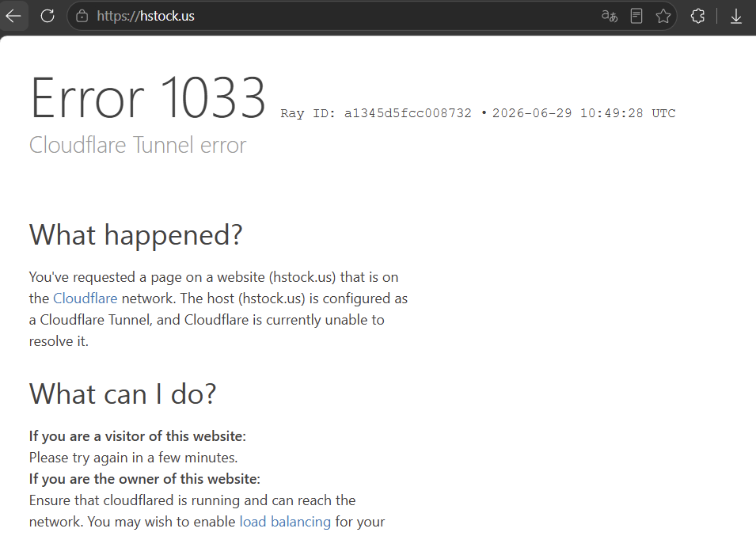Select the Cloudflare Tunnel error subtitle
756x536 pixels.
click(x=138, y=145)
